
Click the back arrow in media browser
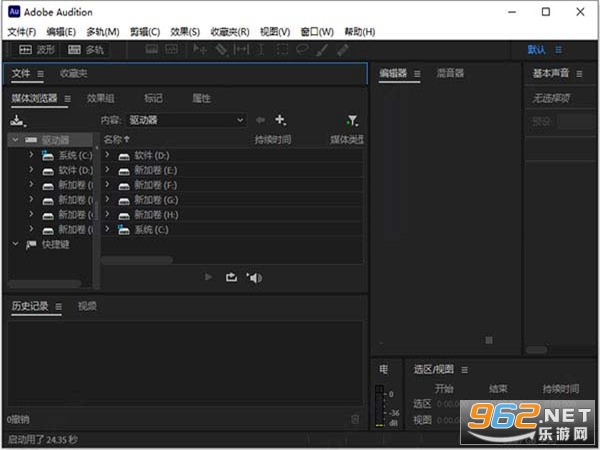[260, 120]
